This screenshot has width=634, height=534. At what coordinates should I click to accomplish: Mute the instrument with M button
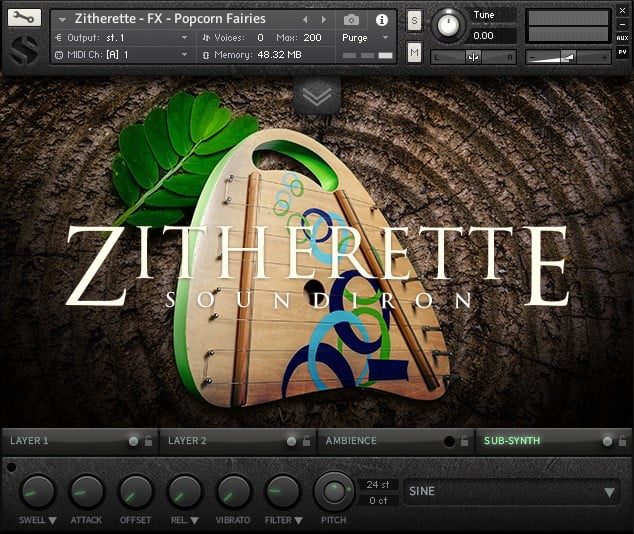pos(414,52)
